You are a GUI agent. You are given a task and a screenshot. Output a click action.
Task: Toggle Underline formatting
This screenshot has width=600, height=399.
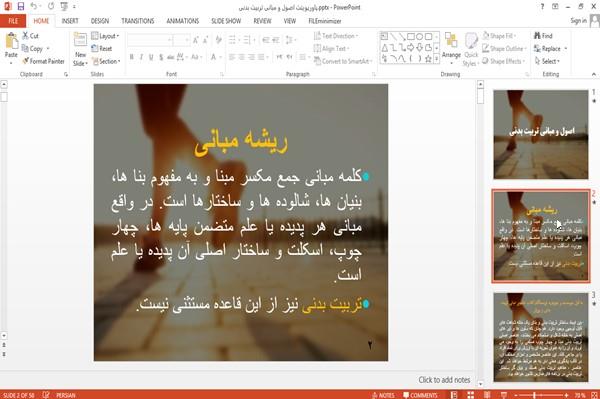[151, 57]
